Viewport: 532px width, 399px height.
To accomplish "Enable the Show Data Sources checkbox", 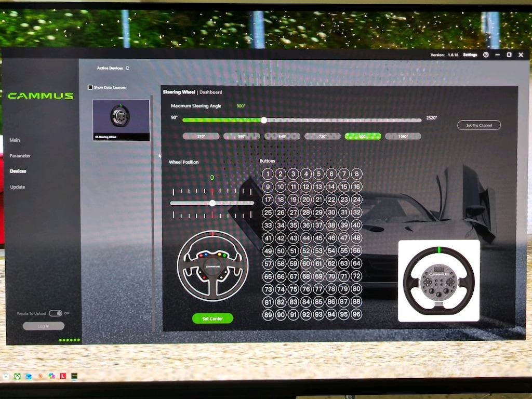I will 90,87.
